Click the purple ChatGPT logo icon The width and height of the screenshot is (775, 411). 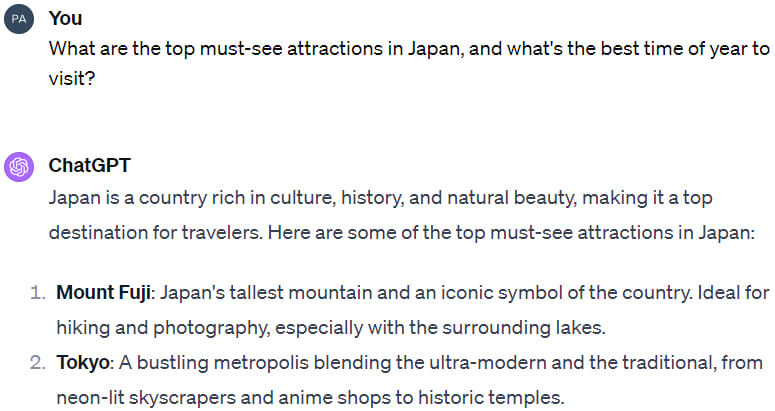click(x=19, y=167)
